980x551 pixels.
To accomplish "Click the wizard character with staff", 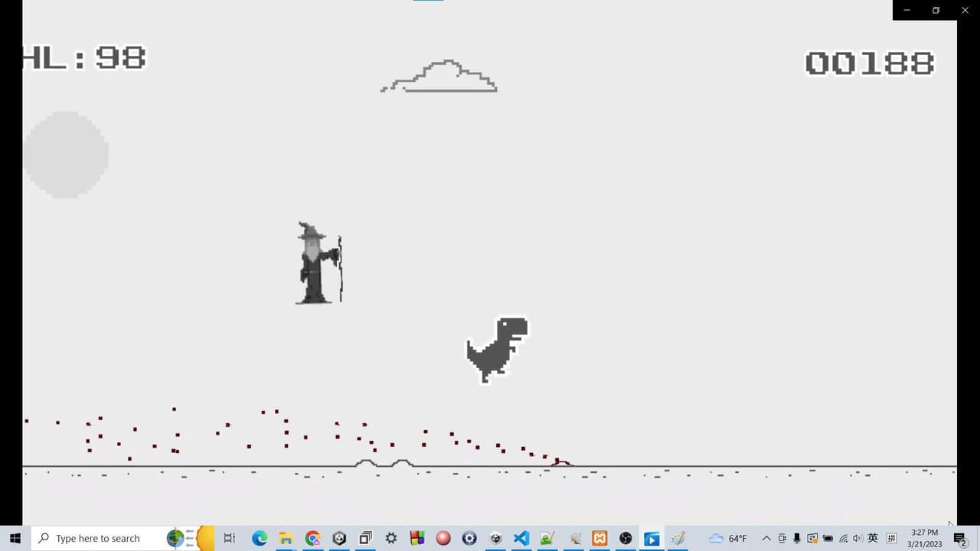I will point(318,262).
